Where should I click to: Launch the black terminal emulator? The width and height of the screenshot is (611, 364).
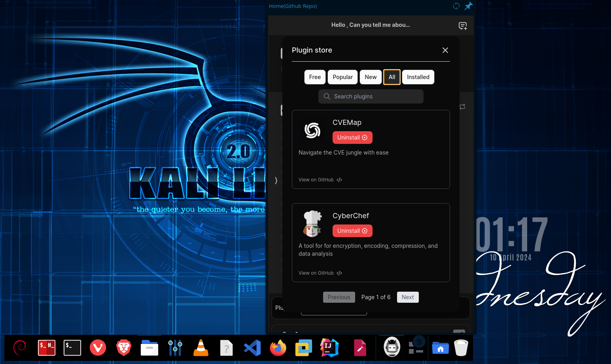click(72, 348)
